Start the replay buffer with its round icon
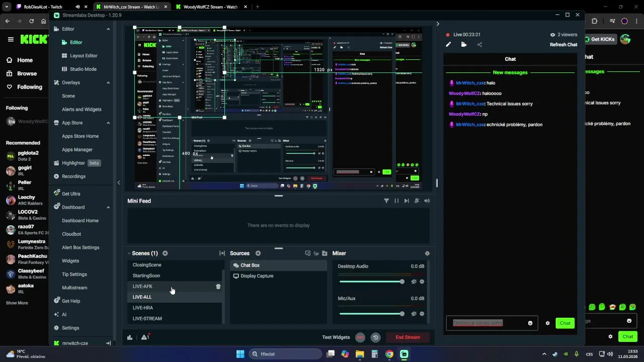This screenshot has width=644, height=362. (x=375, y=337)
